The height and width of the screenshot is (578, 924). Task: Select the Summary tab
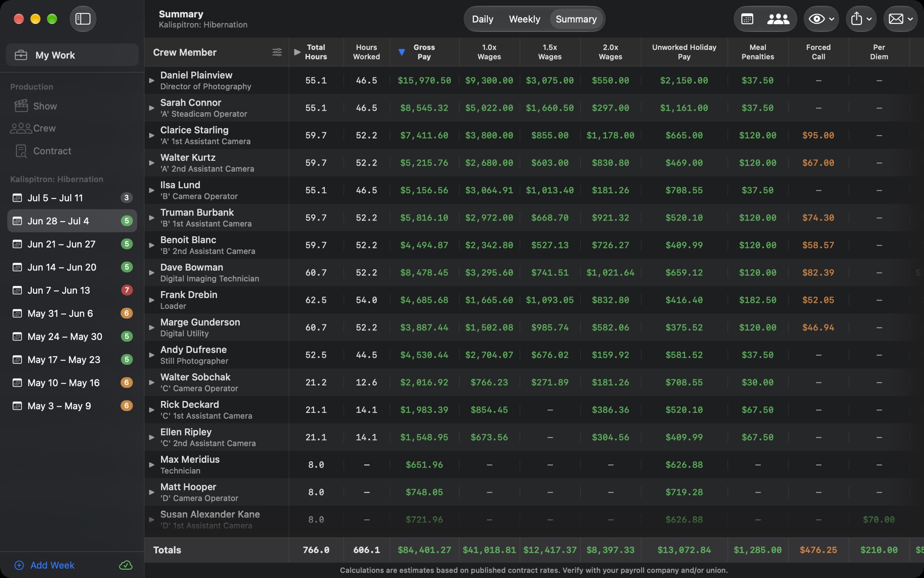click(x=576, y=19)
